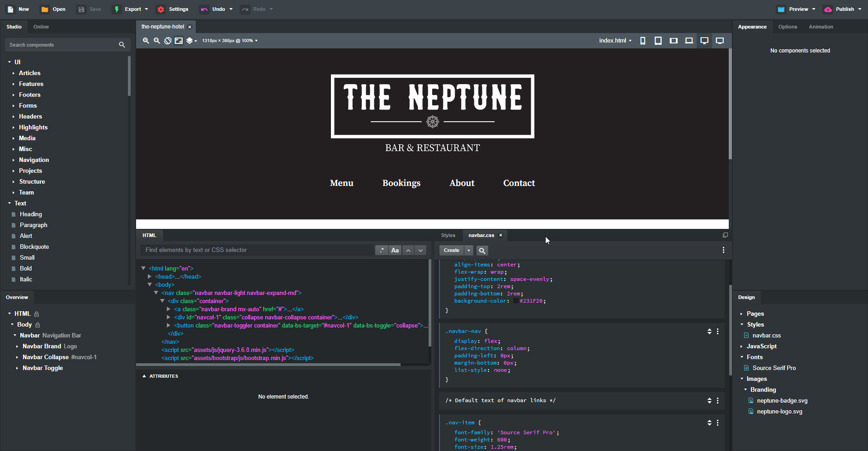Image resolution: width=868 pixels, height=451 pixels.
Task: Switch to the Animation tab
Action: (x=821, y=27)
